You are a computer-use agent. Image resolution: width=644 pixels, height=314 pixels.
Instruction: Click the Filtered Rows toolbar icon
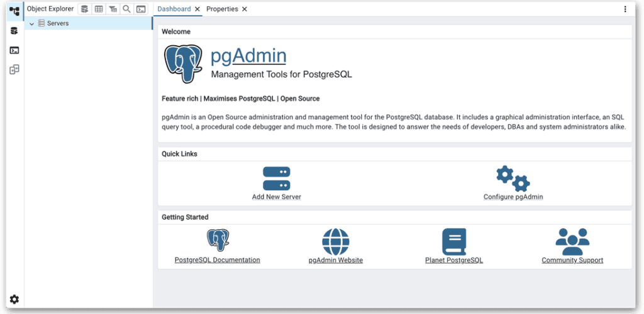pos(113,9)
